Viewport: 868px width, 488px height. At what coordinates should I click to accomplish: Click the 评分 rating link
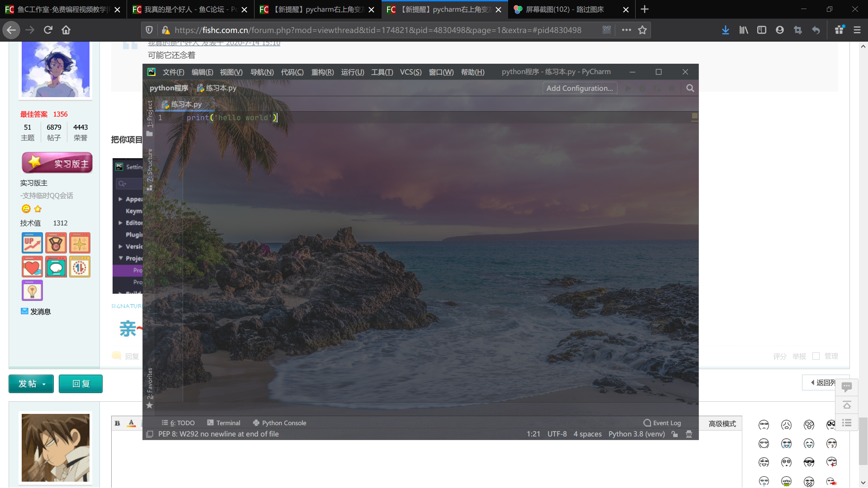(780, 357)
